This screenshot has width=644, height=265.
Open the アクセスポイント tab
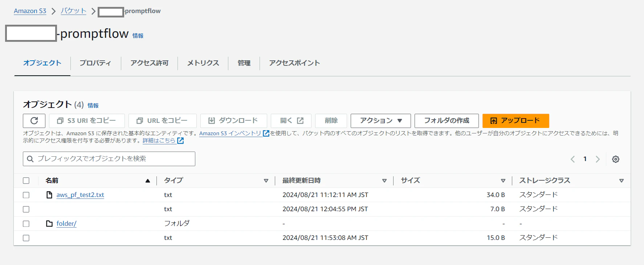pos(294,63)
